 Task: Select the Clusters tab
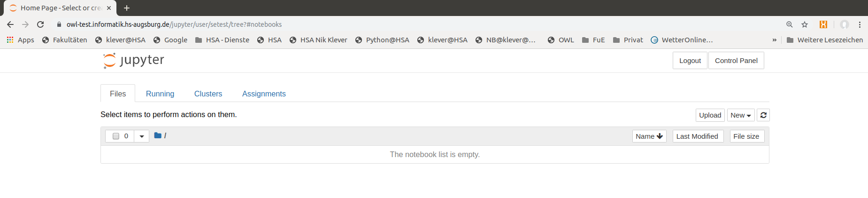click(x=208, y=94)
